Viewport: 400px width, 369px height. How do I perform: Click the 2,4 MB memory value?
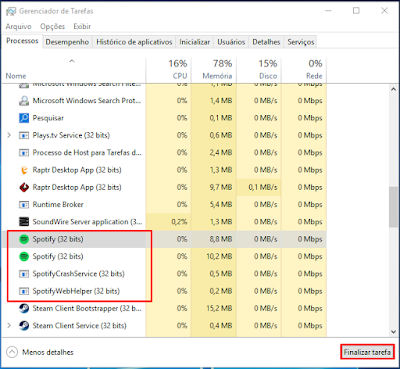tap(221, 153)
